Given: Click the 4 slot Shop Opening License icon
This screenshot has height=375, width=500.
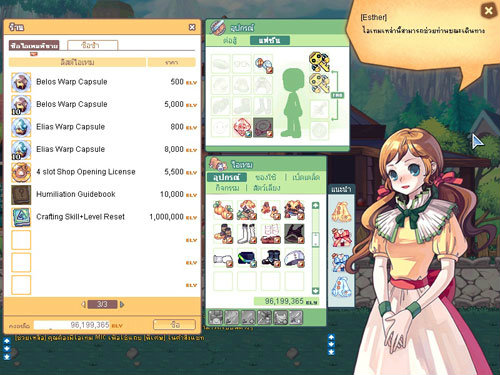Looking at the screenshot, I should click(x=21, y=172).
